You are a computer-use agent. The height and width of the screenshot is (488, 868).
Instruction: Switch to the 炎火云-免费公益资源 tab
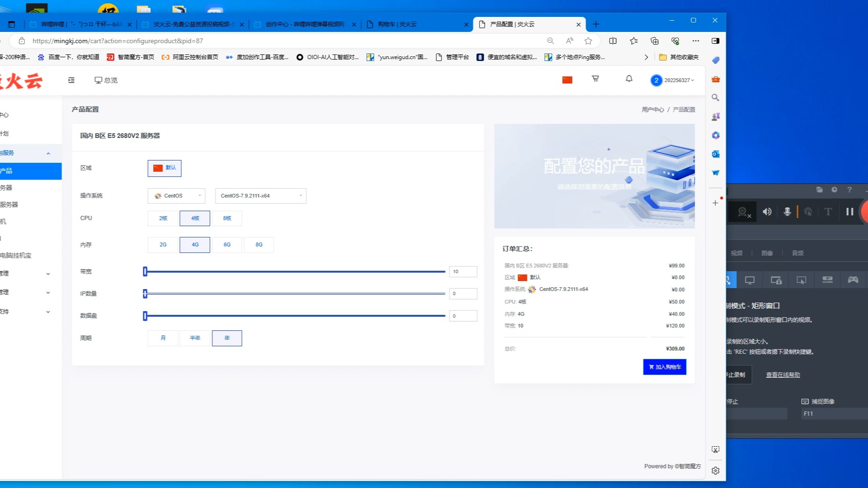pyautogui.click(x=193, y=24)
